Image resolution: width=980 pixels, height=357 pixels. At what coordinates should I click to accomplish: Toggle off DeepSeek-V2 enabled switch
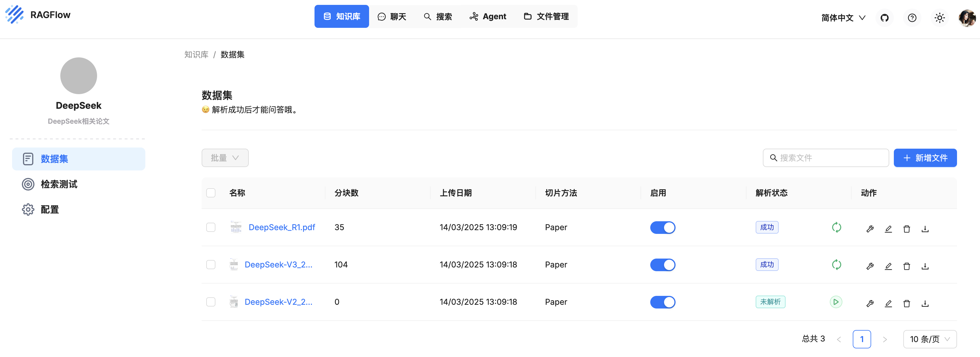[662, 302]
